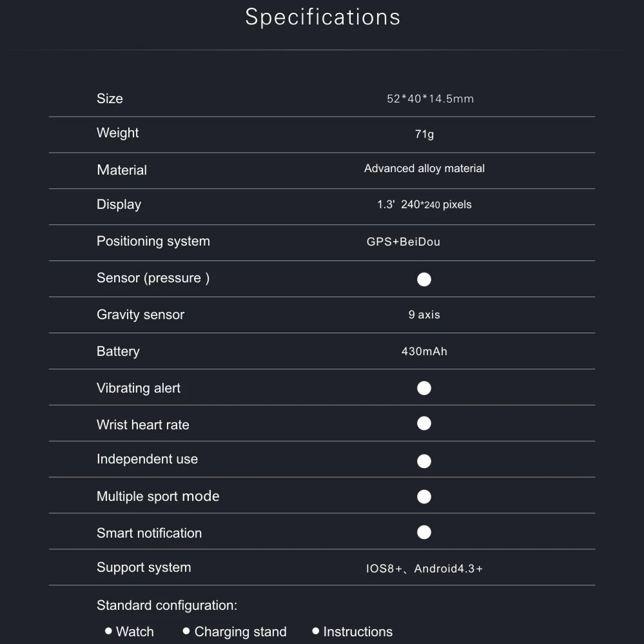Click the Specifications heading
Screen dimensions: 644x644
(322, 17)
